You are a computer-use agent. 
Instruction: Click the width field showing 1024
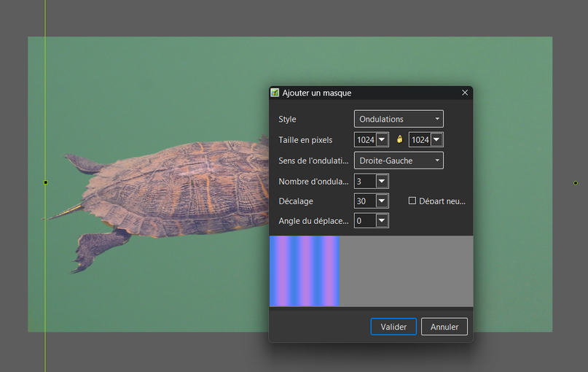point(365,139)
